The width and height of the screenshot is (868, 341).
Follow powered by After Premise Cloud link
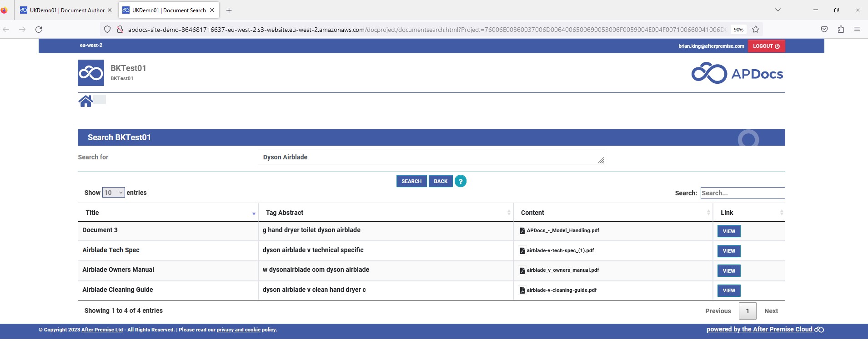[x=765, y=329]
